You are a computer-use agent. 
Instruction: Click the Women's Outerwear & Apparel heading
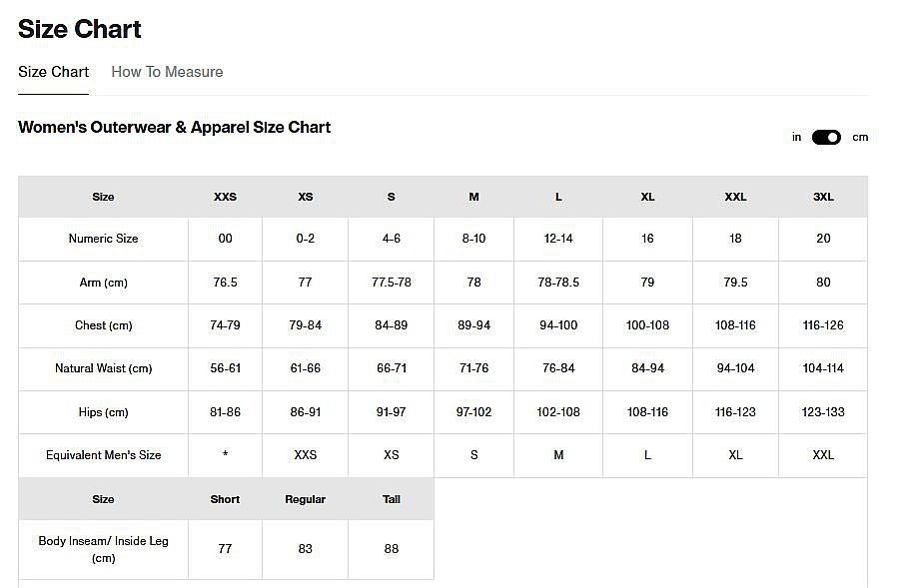click(x=174, y=127)
